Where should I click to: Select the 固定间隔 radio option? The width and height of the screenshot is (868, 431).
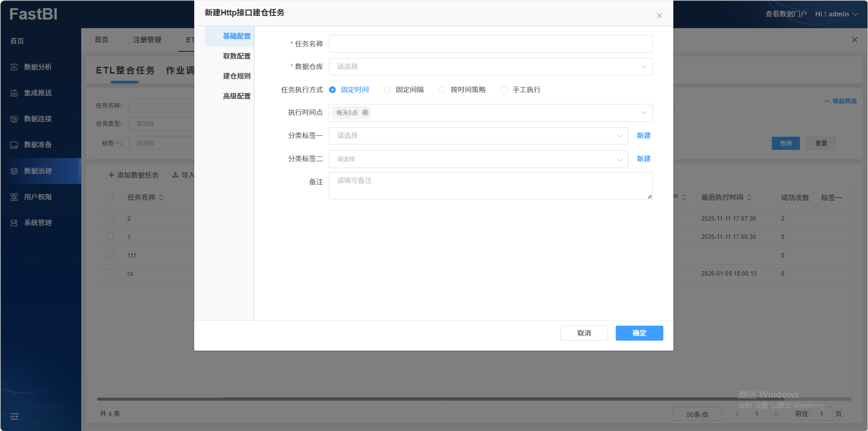click(387, 90)
